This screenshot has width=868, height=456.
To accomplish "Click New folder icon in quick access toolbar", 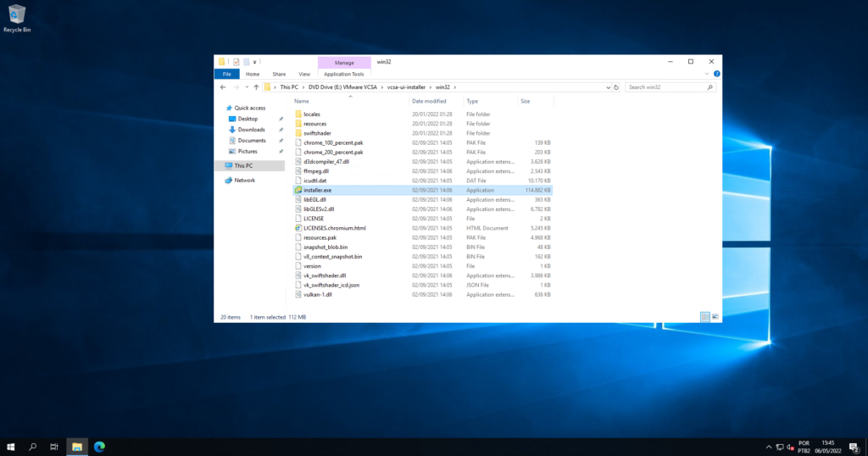I will point(247,62).
